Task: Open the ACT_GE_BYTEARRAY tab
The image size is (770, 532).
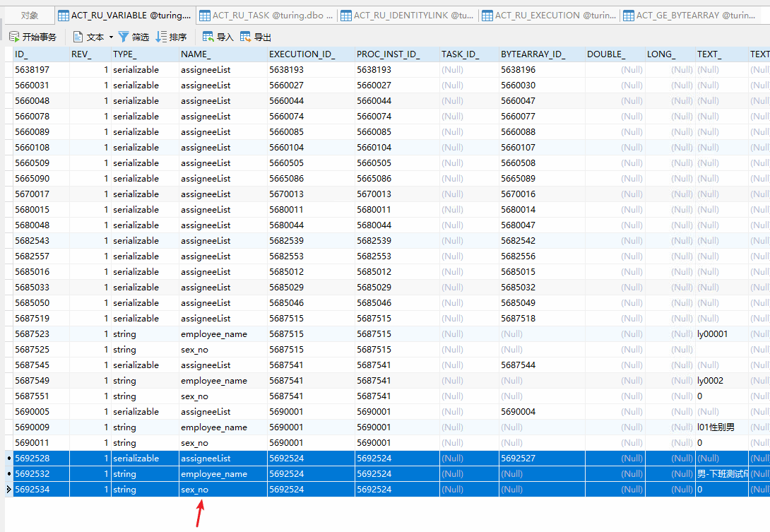Action: 691,16
